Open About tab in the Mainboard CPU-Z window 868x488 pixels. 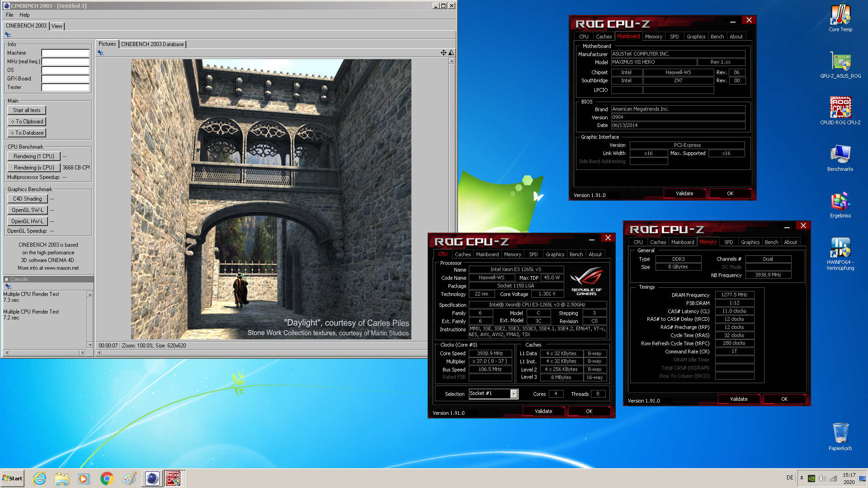point(736,37)
